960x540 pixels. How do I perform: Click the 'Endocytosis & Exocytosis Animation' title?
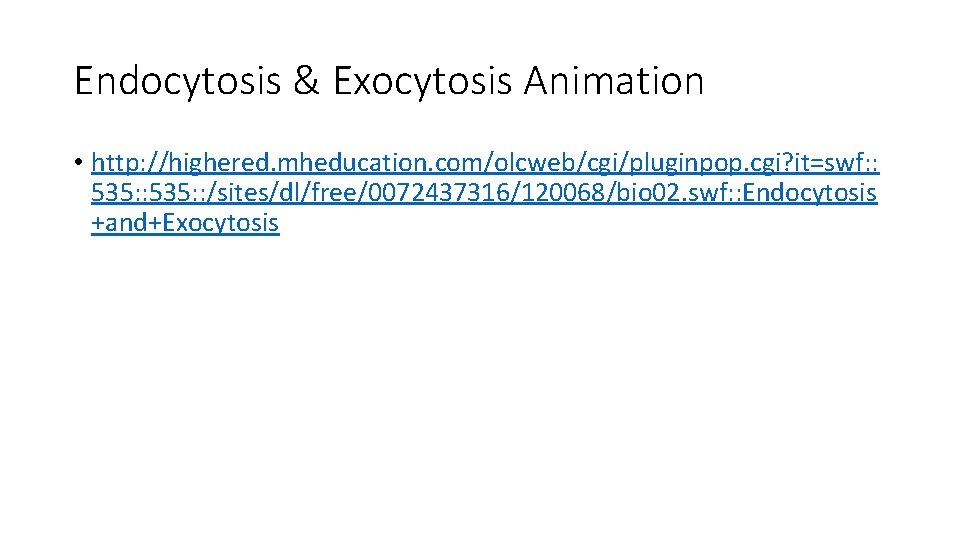pos(389,81)
